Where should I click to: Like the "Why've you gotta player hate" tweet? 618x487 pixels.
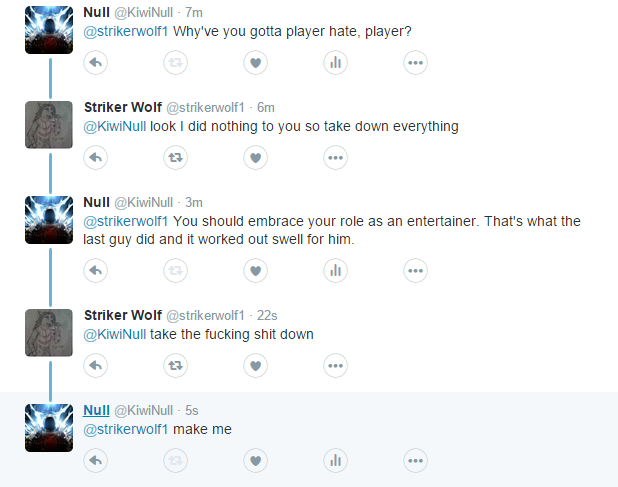pyautogui.click(x=255, y=63)
